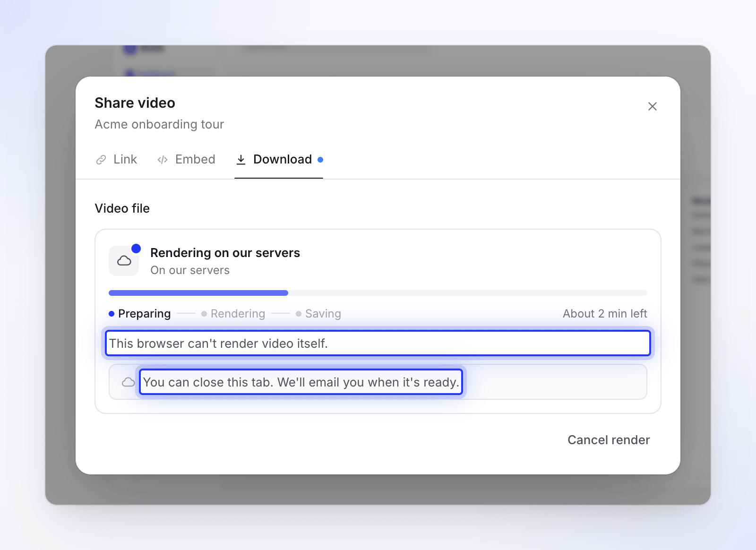Screen dimensions: 756x550
Task: Close the Share video dialog
Action: (652, 106)
